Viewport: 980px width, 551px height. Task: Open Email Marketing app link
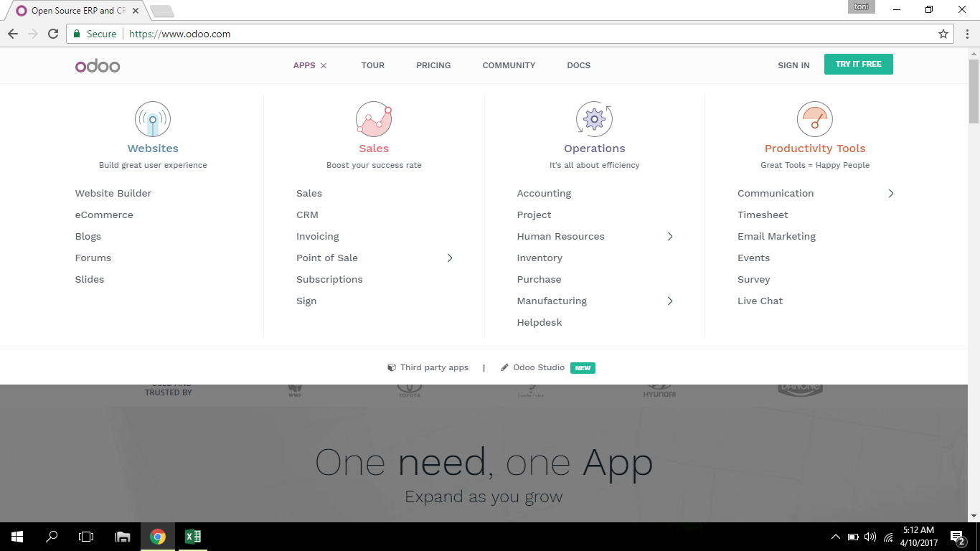click(x=776, y=236)
